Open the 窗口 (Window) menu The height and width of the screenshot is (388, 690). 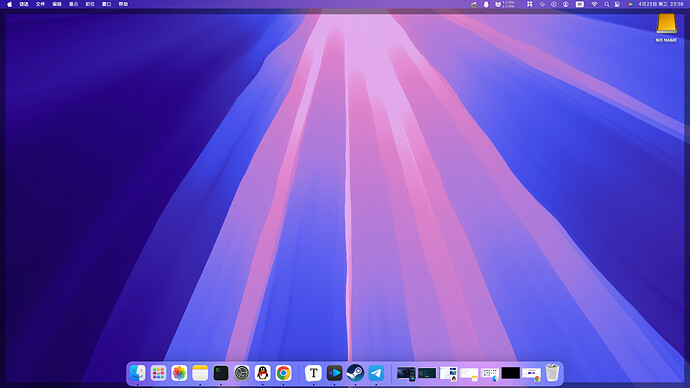tap(106, 4)
